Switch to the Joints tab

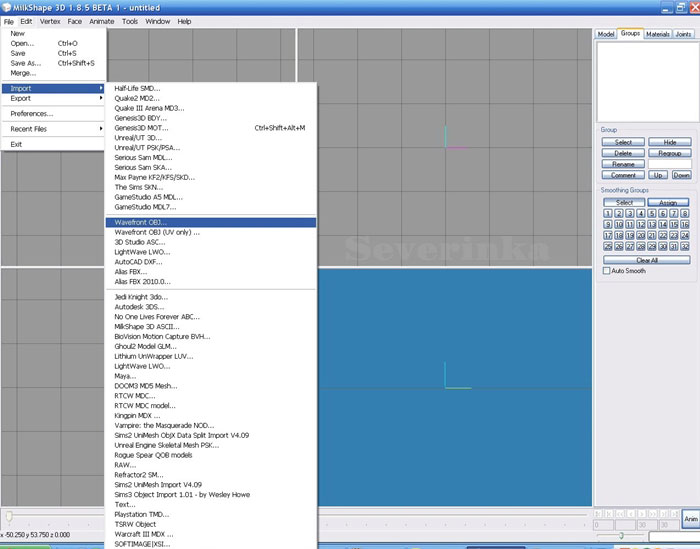683,34
